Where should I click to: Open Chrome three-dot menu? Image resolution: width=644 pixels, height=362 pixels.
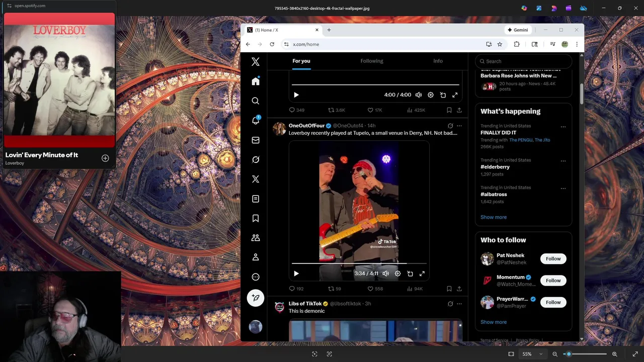pos(577,44)
